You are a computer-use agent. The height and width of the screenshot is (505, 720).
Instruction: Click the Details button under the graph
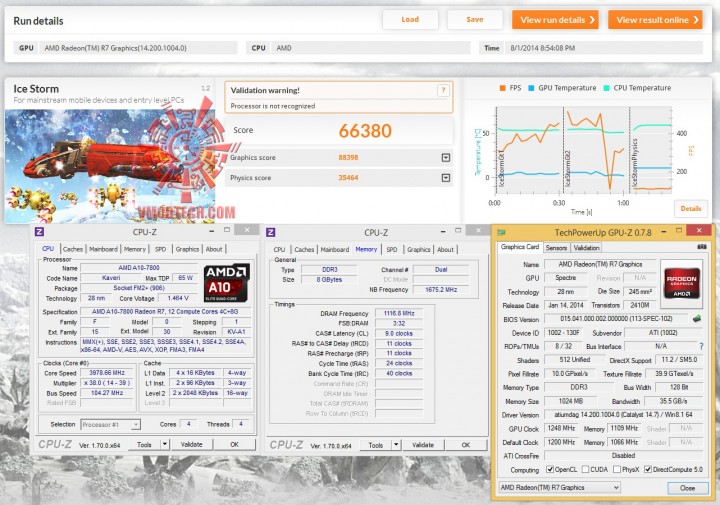point(691,208)
